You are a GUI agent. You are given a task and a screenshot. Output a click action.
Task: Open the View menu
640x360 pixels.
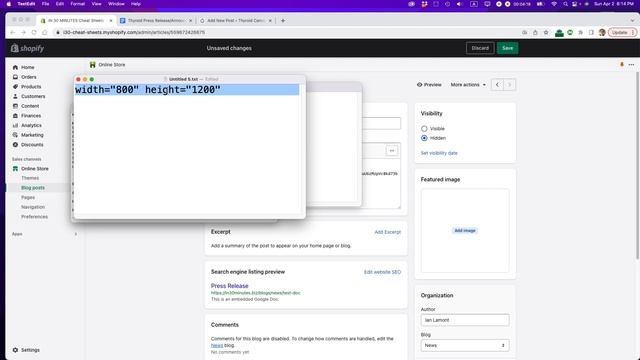96,4
